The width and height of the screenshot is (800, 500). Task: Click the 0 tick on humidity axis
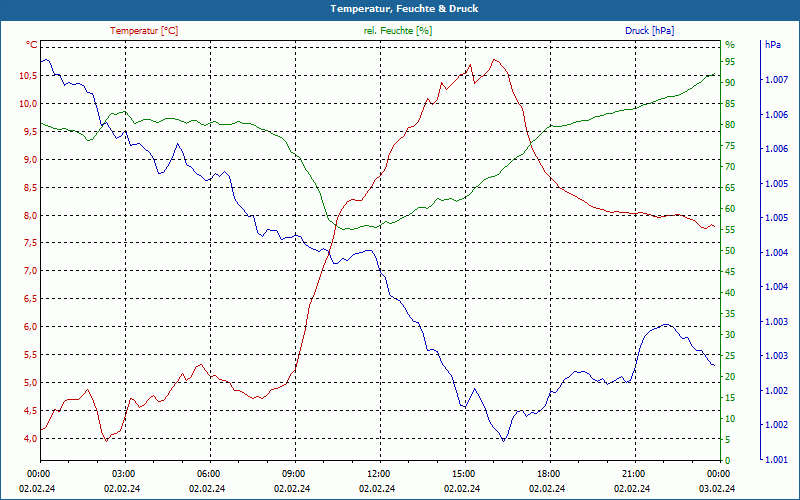tap(728, 461)
